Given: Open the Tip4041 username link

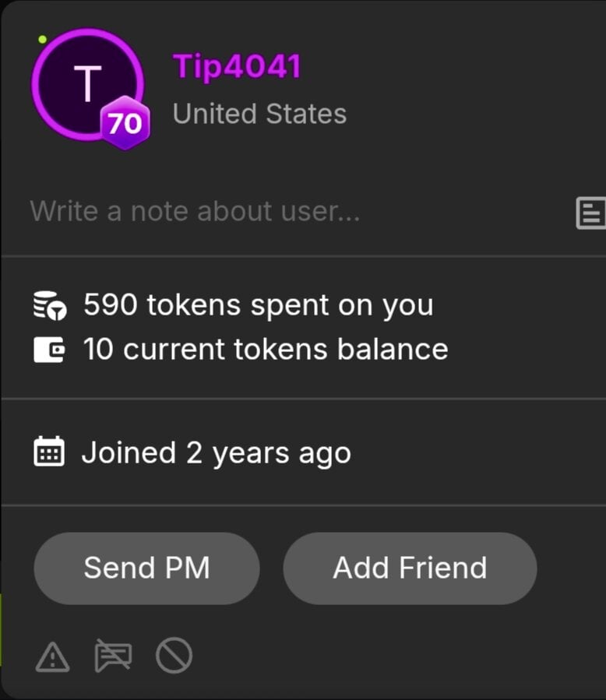Looking at the screenshot, I should click(x=237, y=67).
